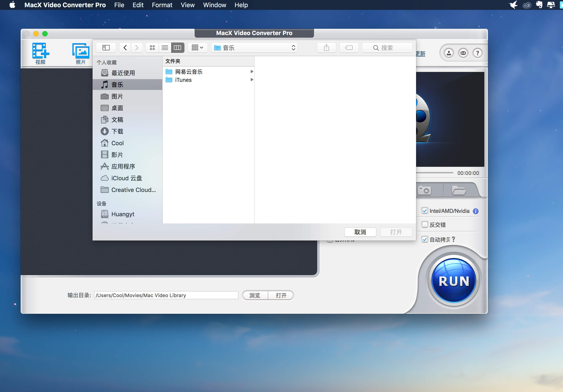
Task: Select 文稿 in the sidebar
Action: [128, 120]
